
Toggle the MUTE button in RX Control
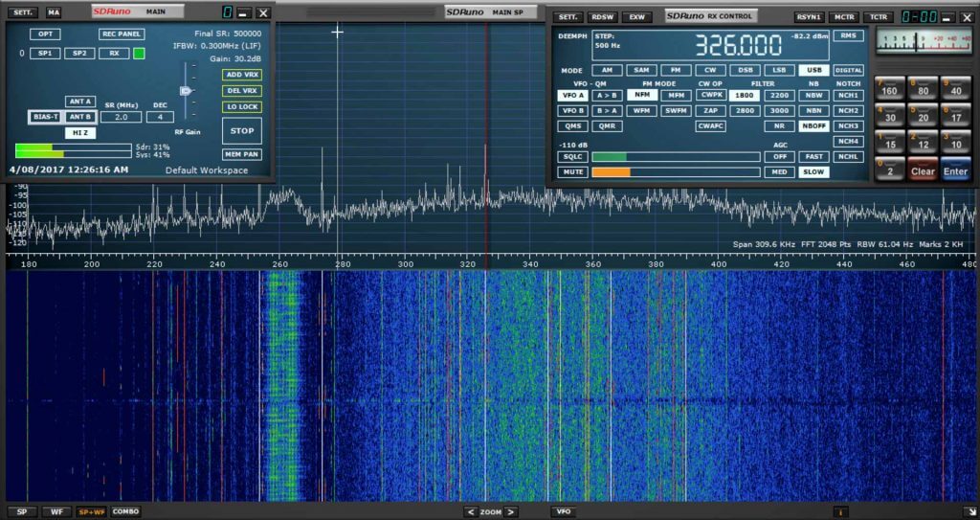[x=573, y=172]
